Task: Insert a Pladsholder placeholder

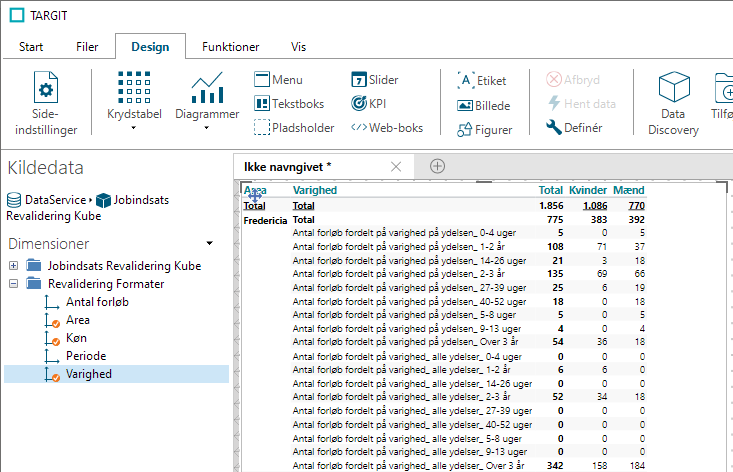Action: coord(294,128)
